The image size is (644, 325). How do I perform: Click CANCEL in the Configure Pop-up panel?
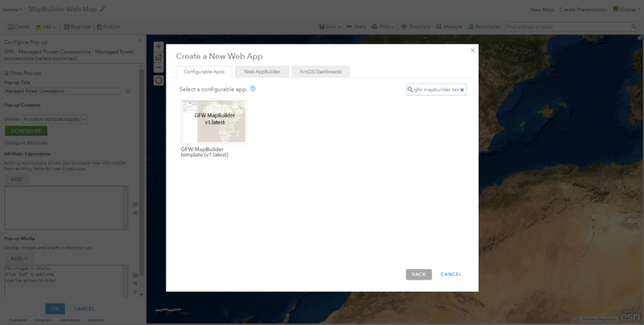tap(84, 309)
